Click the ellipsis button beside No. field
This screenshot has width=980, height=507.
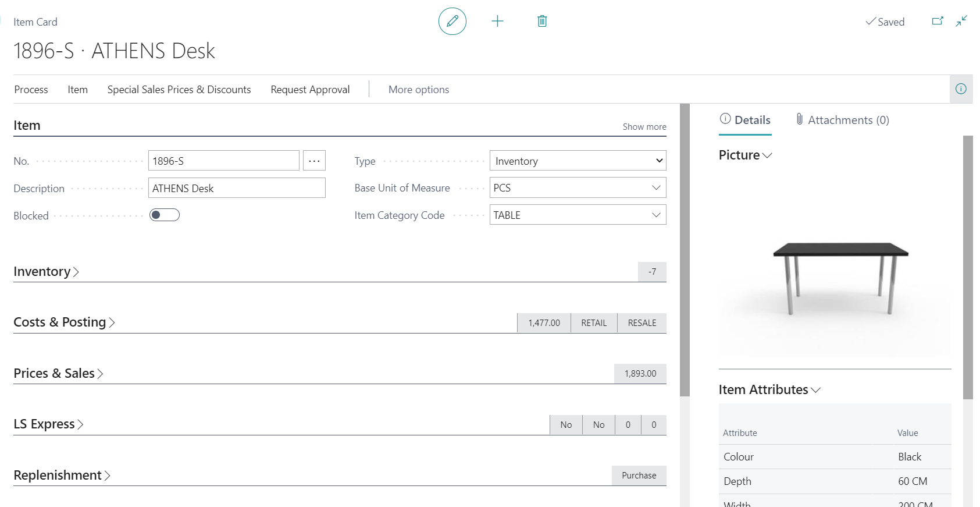click(314, 161)
